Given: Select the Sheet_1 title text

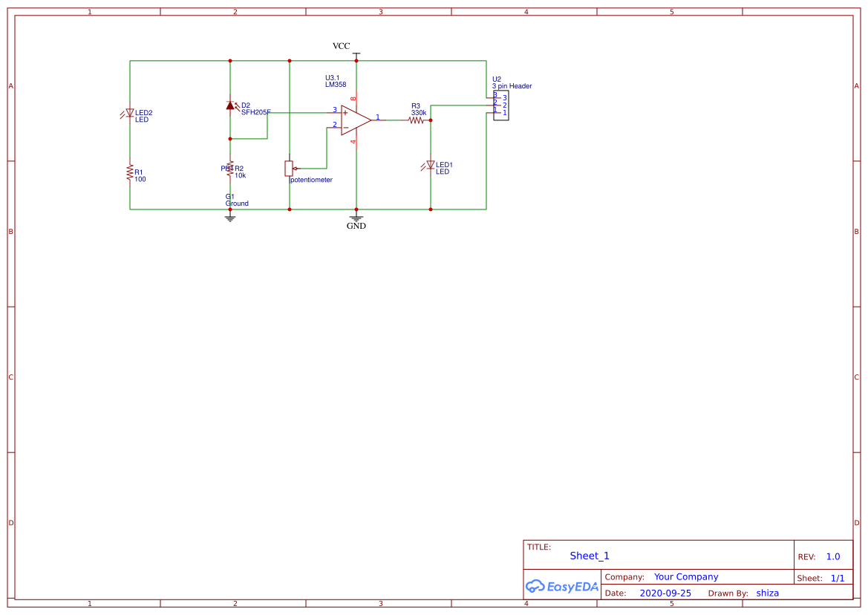Looking at the screenshot, I should point(589,556).
